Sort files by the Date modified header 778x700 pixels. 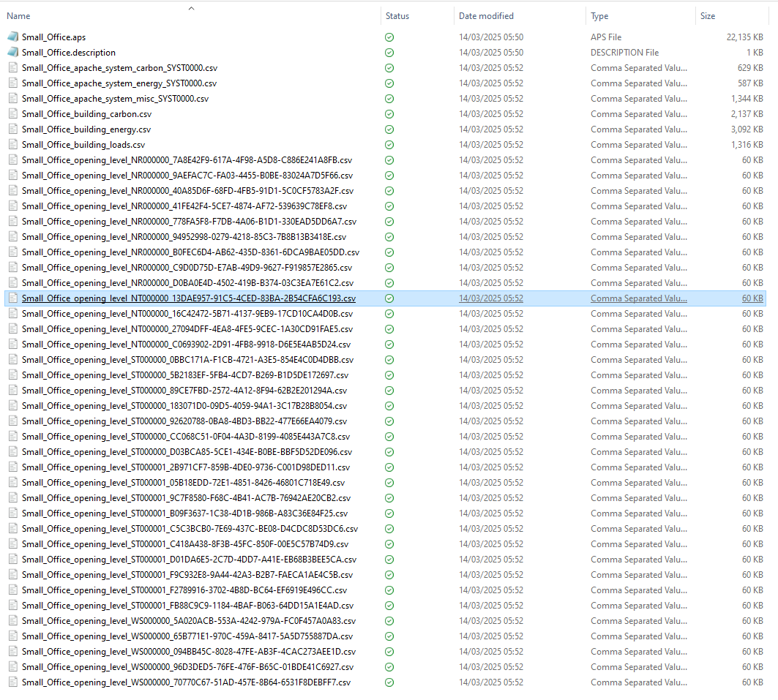click(486, 16)
